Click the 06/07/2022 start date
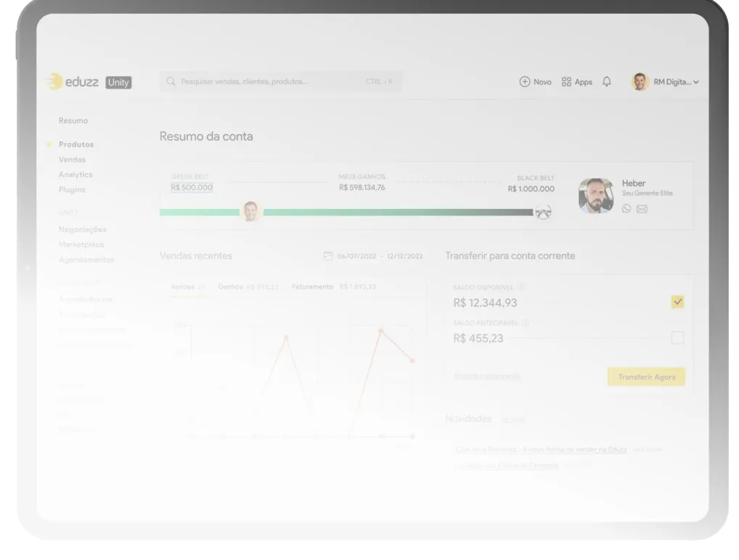739x560 pixels. (x=356, y=256)
